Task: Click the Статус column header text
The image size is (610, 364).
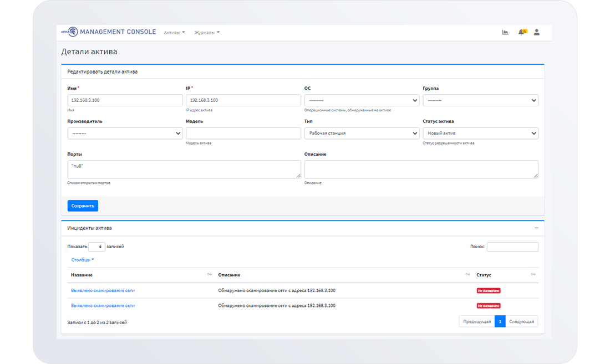Action: tap(484, 275)
